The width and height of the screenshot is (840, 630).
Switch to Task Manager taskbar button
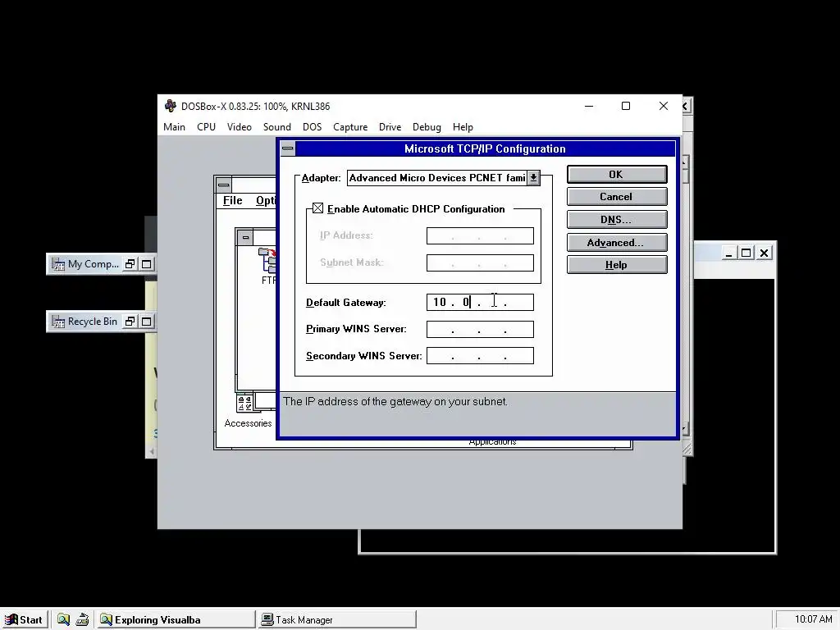point(336,619)
